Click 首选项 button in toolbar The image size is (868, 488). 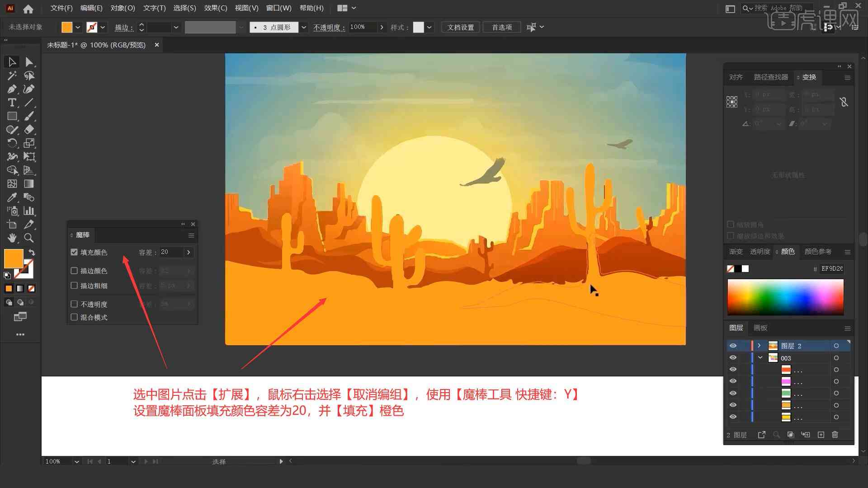point(501,27)
